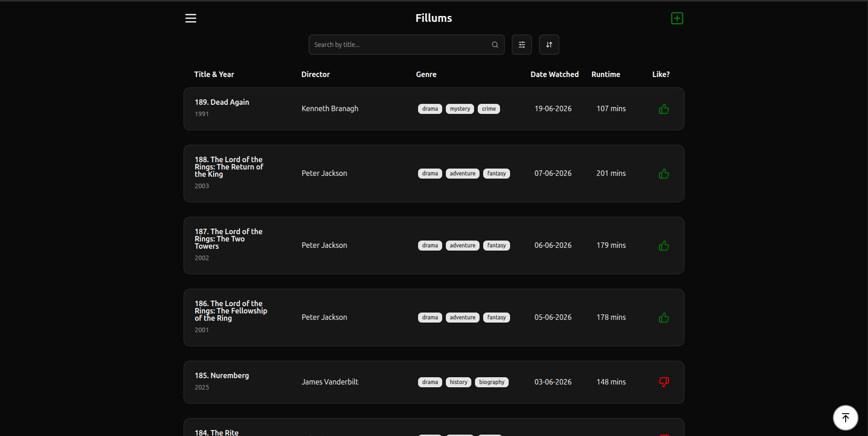Click the biography genre tag

pyautogui.click(x=492, y=382)
